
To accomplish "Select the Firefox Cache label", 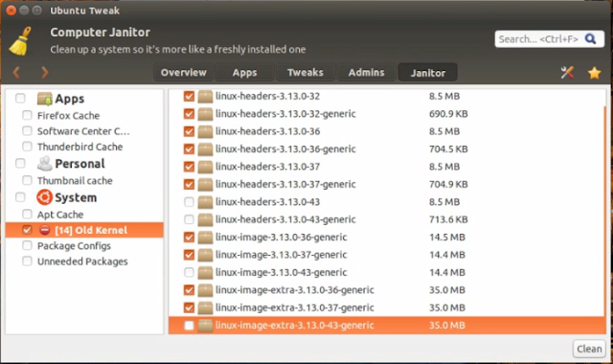I will [68, 116].
